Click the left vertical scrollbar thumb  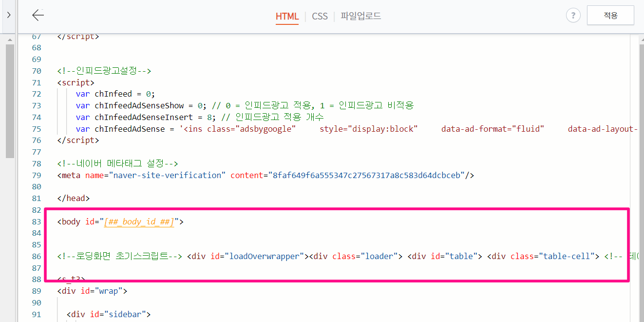[x=10, y=101]
